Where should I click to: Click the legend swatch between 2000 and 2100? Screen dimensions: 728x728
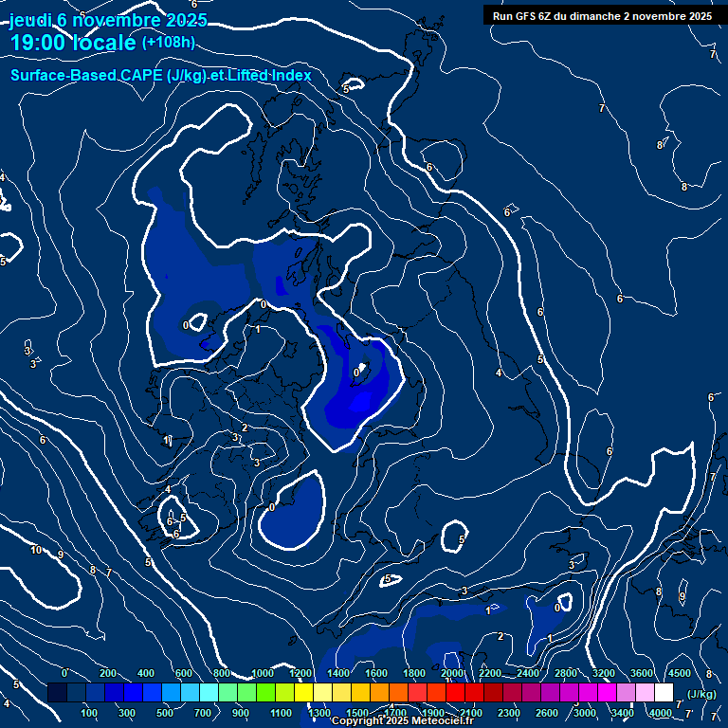coord(455,692)
